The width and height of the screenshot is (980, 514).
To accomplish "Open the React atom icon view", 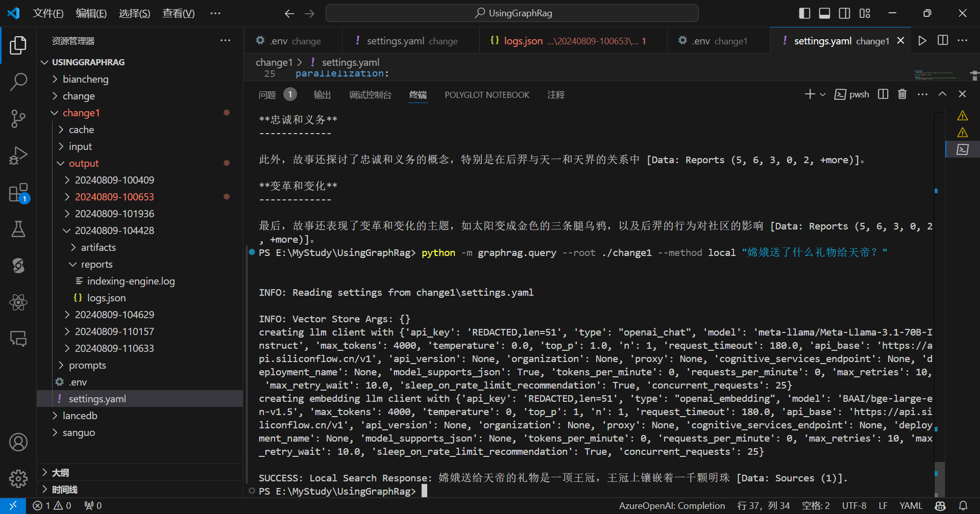I will point(18,302).
